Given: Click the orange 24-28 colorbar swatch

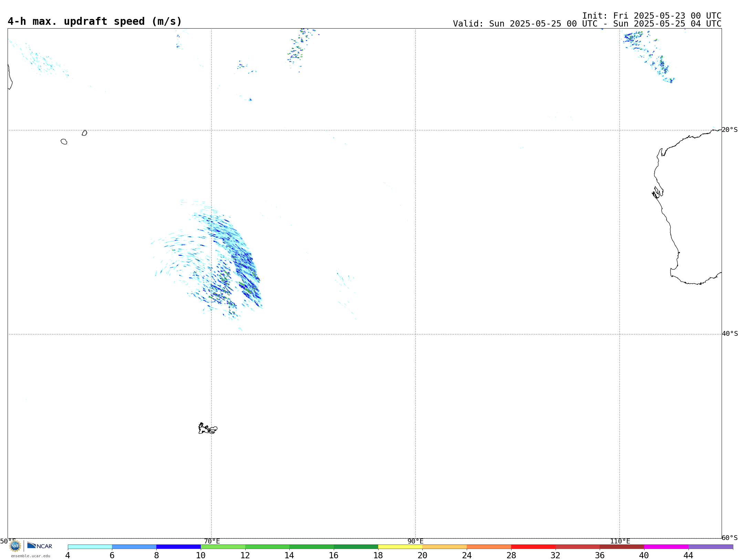Looking at the screenshot, I should coord(489,547).
